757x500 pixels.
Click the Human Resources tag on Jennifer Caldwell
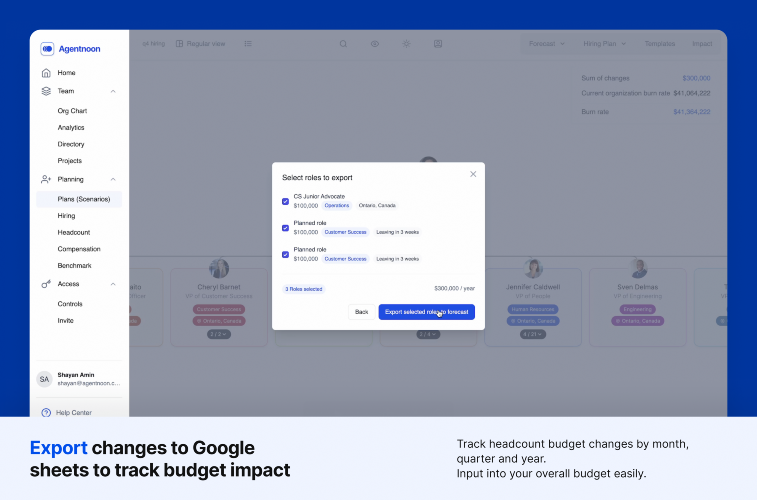pyautogui.click(x=533, y=309)
